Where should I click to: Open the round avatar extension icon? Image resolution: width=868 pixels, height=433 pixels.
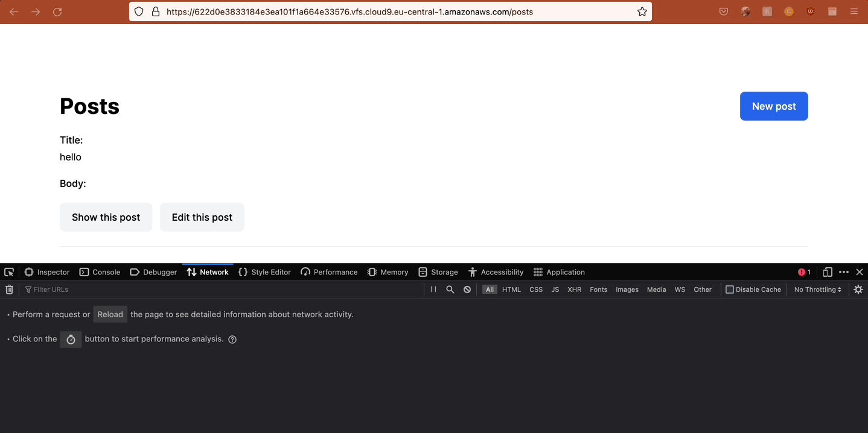[x=745, y=11]
